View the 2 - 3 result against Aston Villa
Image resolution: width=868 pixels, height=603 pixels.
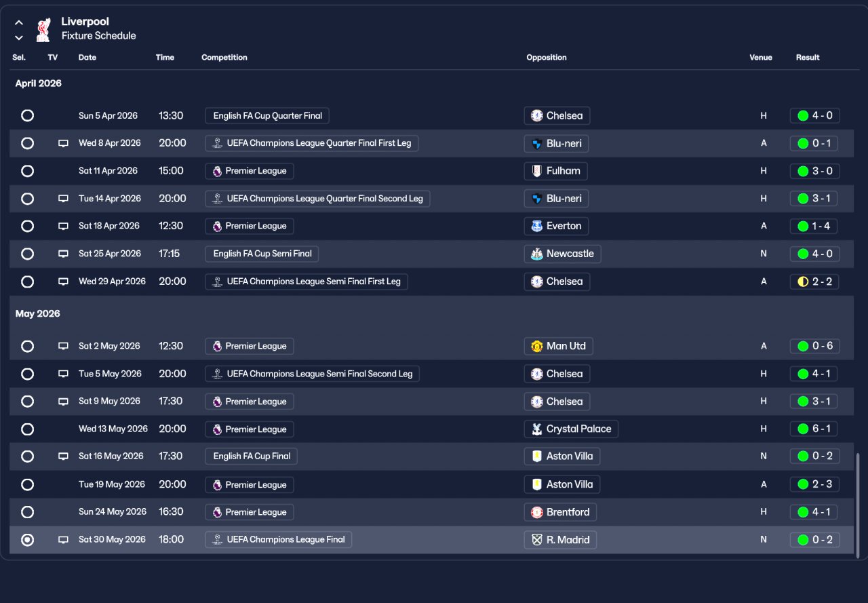[814, 484]
